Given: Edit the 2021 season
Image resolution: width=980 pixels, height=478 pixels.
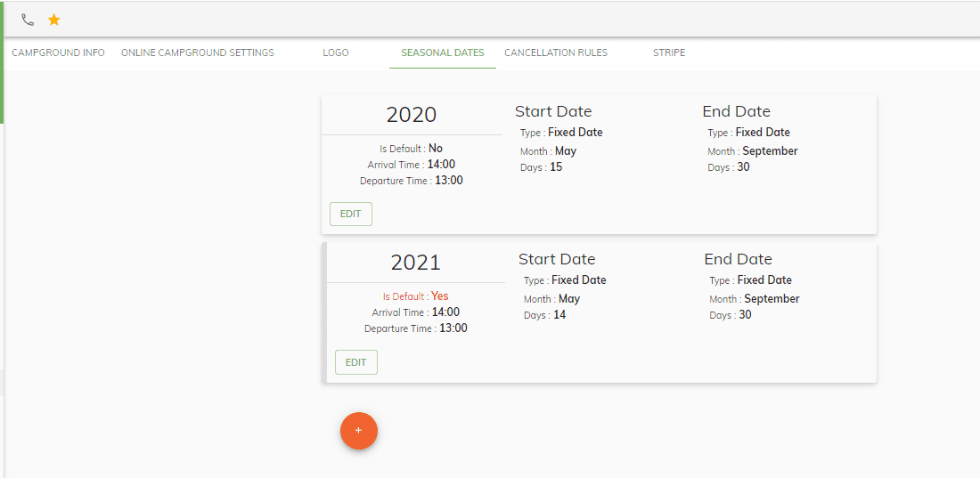Looking at the screenshot, I should point(355,361).
